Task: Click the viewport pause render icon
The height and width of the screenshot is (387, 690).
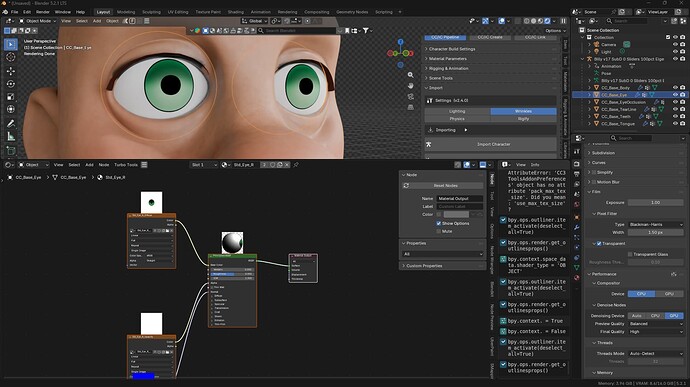Action: coord(563,21)
